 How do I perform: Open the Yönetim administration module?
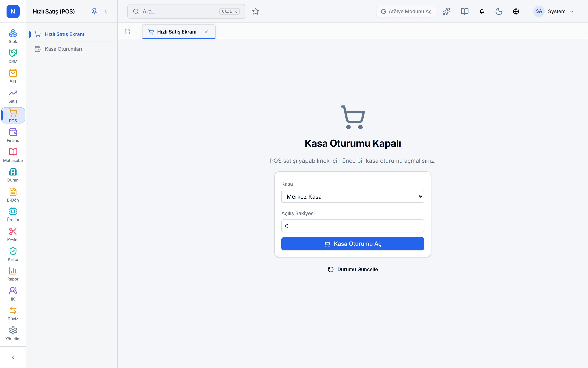pyautogui.click(x=13, y=334)
